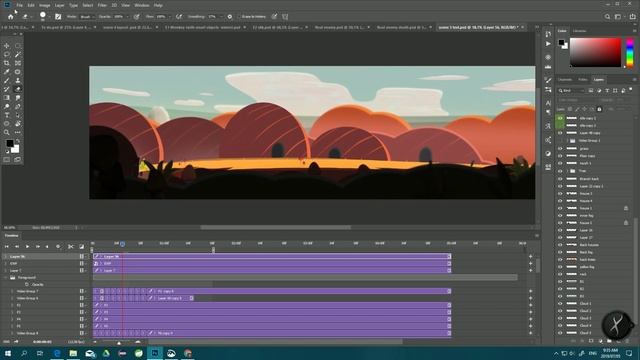Click the timeline transition icon
The image size is (640, 360).
(81, 247)
